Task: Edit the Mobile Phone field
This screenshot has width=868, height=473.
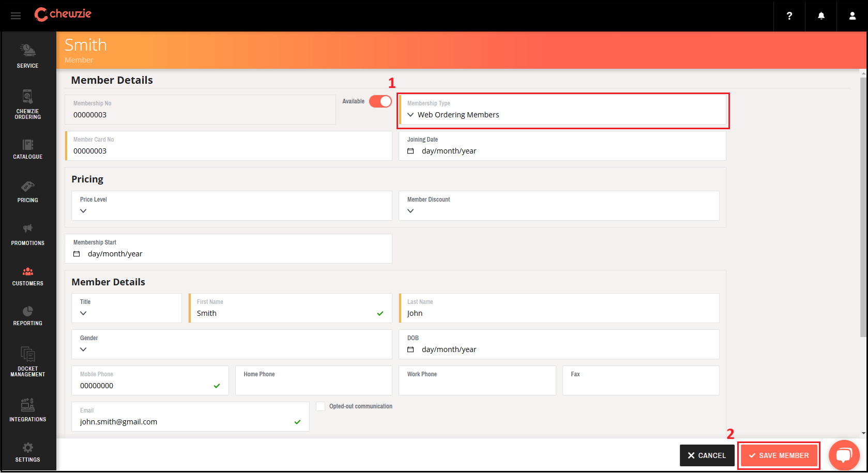Action: tap(150, 380)
